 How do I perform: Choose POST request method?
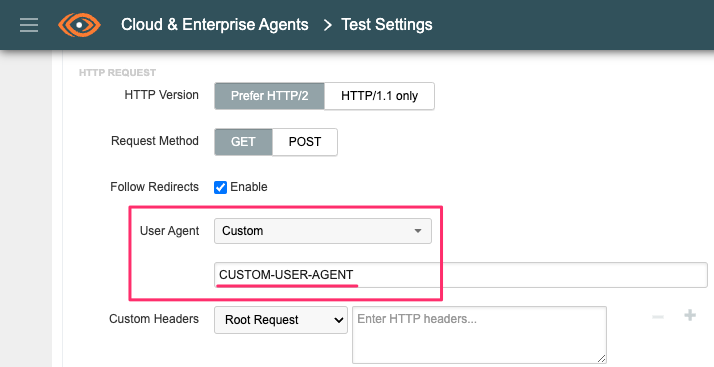[305, 142]
